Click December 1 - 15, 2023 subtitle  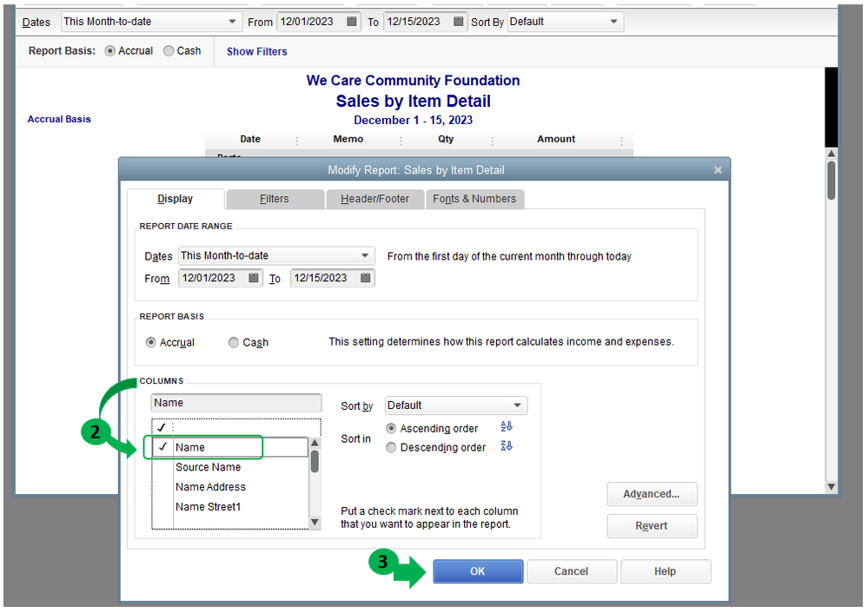[x=413, y=120]
